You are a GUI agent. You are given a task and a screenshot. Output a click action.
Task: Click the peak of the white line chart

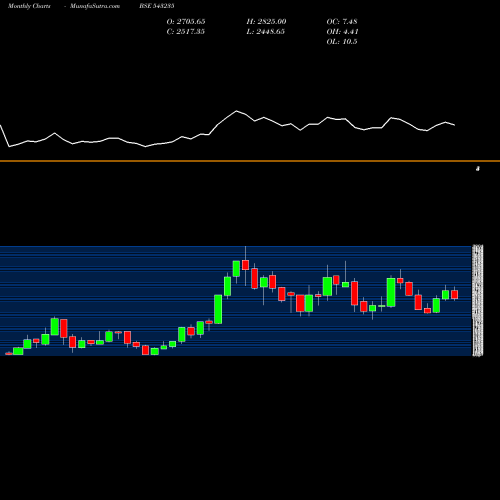237,111
